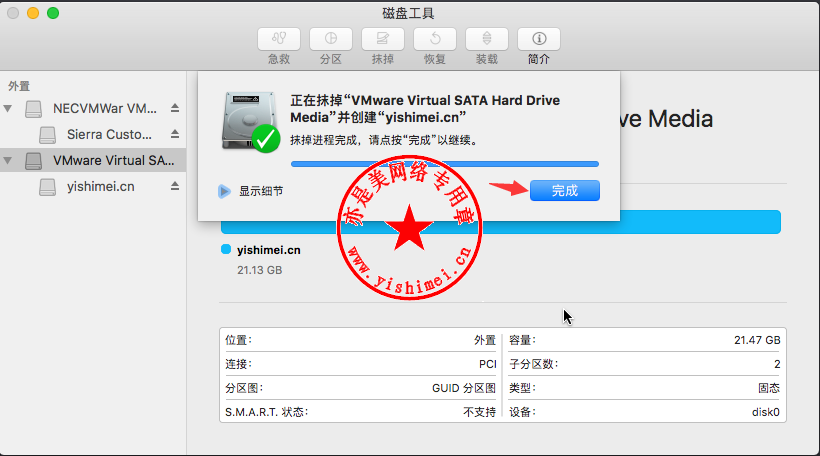
Task: Click the Restore (恢复) toolbar icon
Action: click(x=435, y=39)
